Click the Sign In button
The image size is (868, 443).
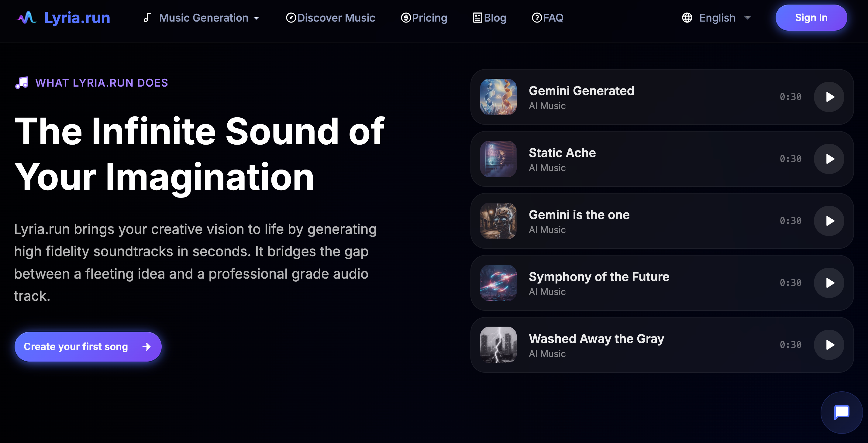point(811,18)
